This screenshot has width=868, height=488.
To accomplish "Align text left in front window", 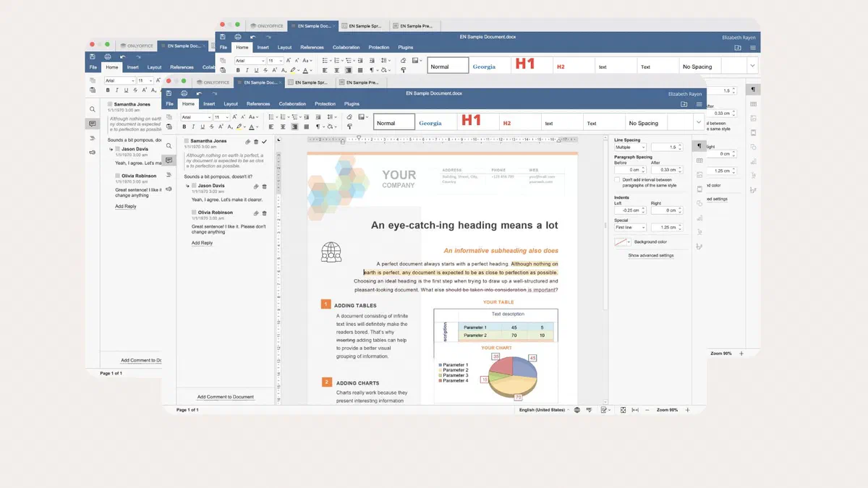I will coord(271,127).
